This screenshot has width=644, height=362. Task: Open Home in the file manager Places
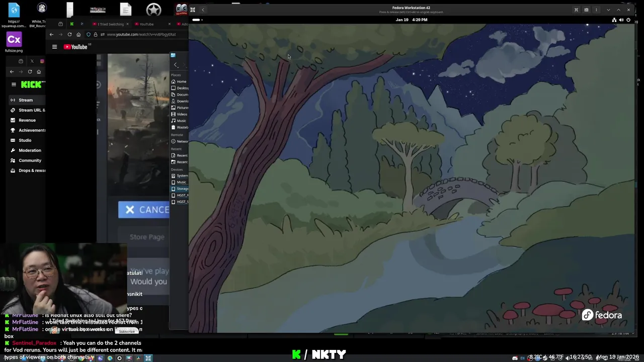point(180,81)
